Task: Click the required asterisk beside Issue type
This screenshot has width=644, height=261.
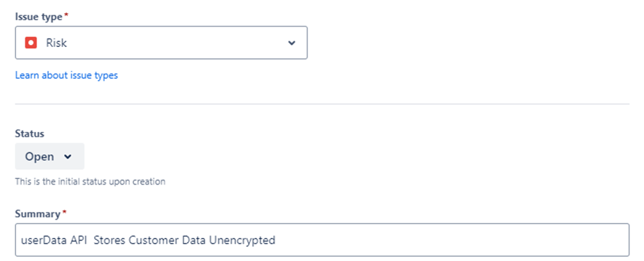Action: pyautogui.click(x=66, y=15)
